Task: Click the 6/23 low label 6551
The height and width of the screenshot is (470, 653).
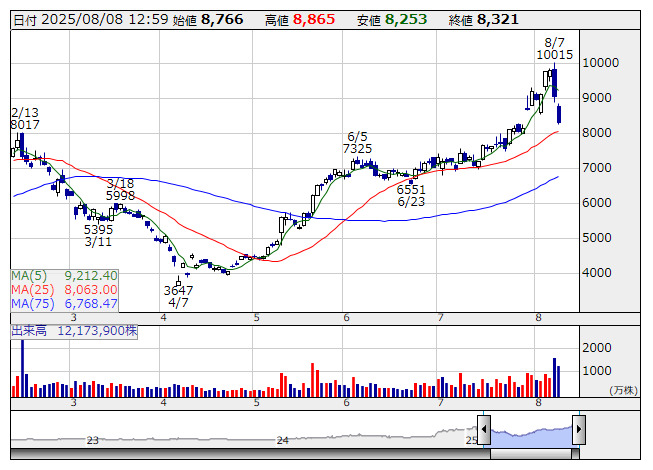Action: pos(411,189)
